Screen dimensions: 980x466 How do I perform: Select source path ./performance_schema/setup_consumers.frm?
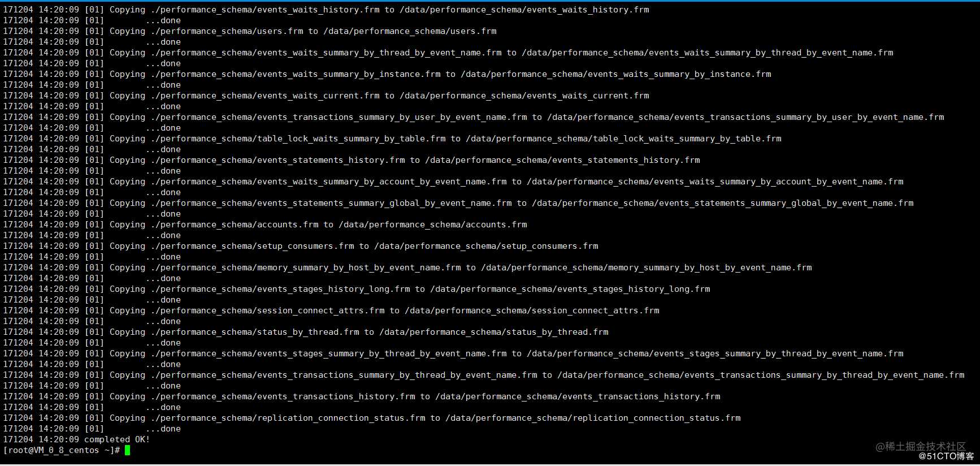pyautogui.click(x=252, y=246)
